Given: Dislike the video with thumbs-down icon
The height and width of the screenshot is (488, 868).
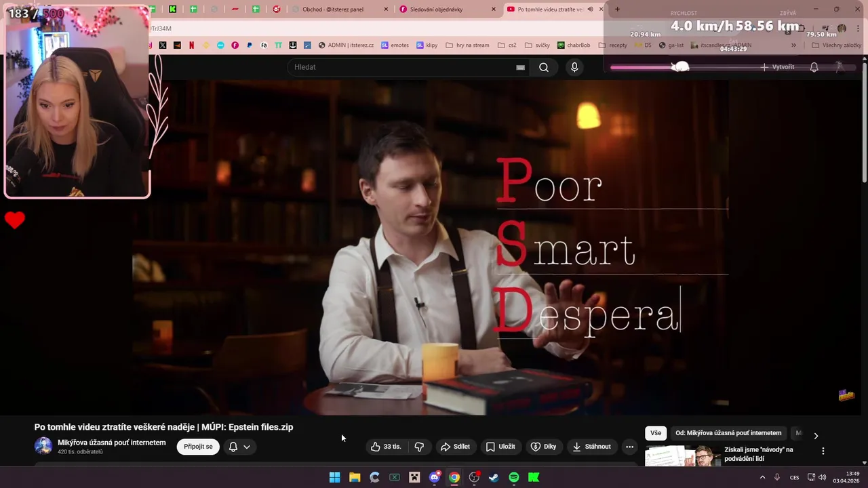Looking at the screenshot, I should [419, 447].
